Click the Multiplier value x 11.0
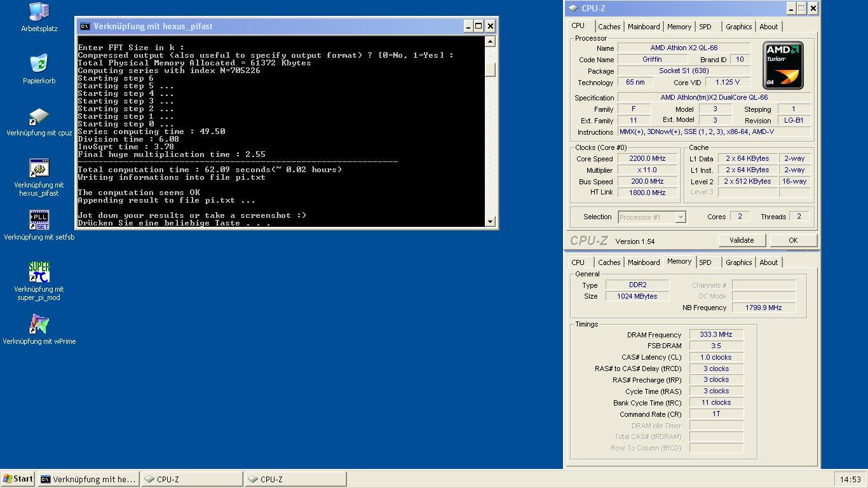This screenshot has width=868, height=488. point(647,170)
